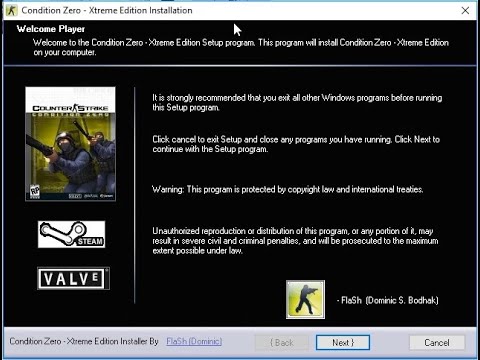This screenshot has width=480, height=360.
Task: Click the window title 'Condition Zero - Xtreme Edition Installation'
Action: pyautogui.click(x=107, y=10)
